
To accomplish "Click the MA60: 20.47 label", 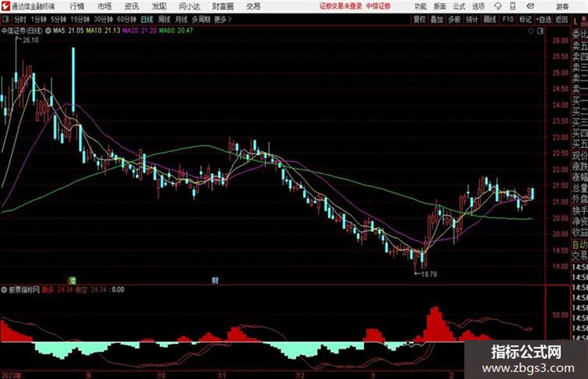I will pyautogui.click(x=176, y=30).
